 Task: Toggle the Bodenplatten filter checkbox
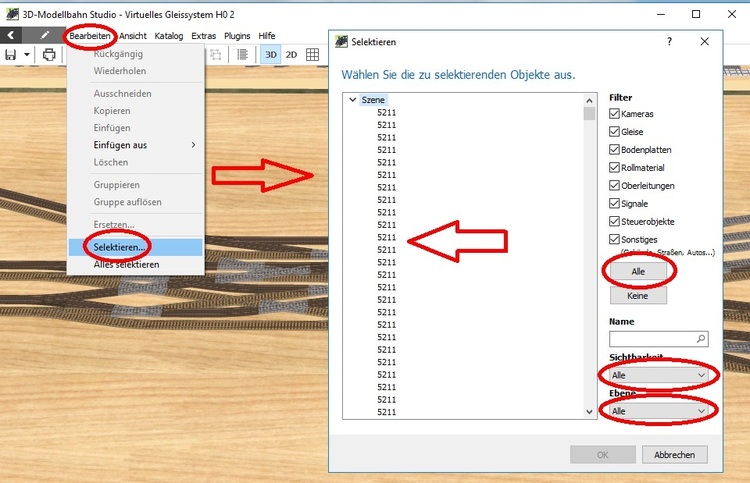pos(615,150)
